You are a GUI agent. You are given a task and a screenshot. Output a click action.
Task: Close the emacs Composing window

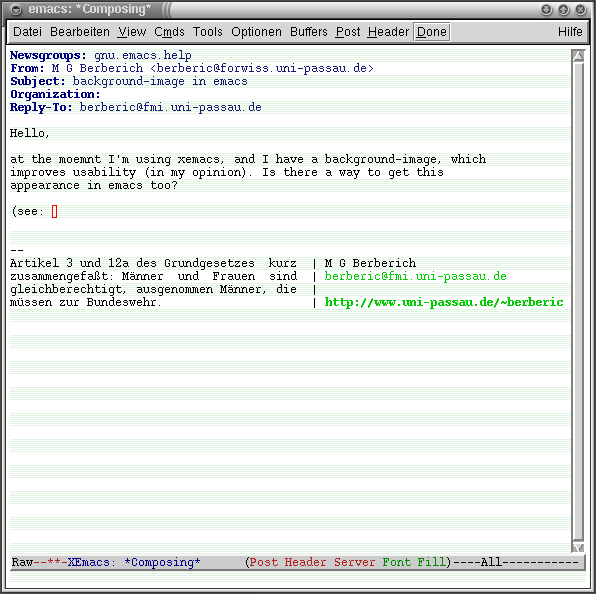click(x=580, y=10)
